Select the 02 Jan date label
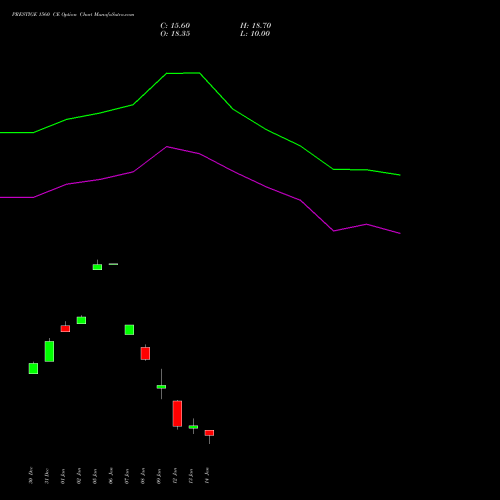 79,475
